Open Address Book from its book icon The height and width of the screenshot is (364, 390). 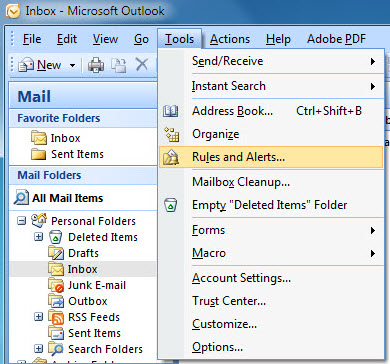click(x=170, y=111)
